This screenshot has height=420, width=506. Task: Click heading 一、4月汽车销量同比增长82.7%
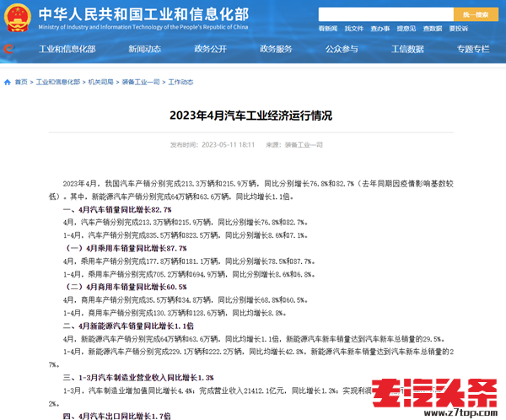[117, 210]
